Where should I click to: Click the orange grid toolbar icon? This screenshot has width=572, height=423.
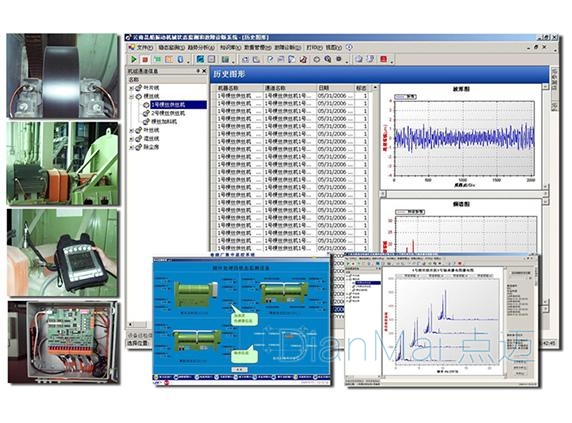(x=169, y=59)
